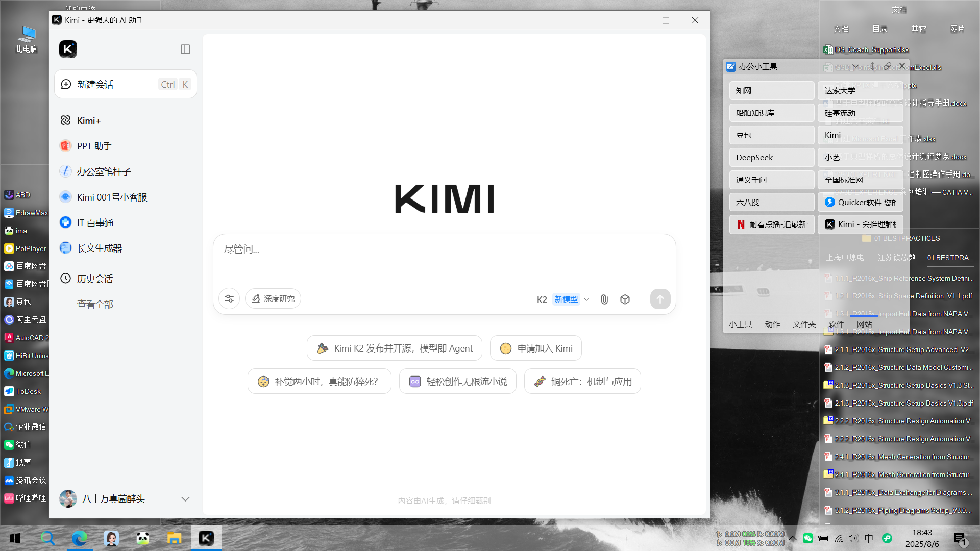The height and width of the screenshot is (551, 980).
Task: Open the IT 百事通 assistant
Action: pyautogui.click(x=95, y=222)
